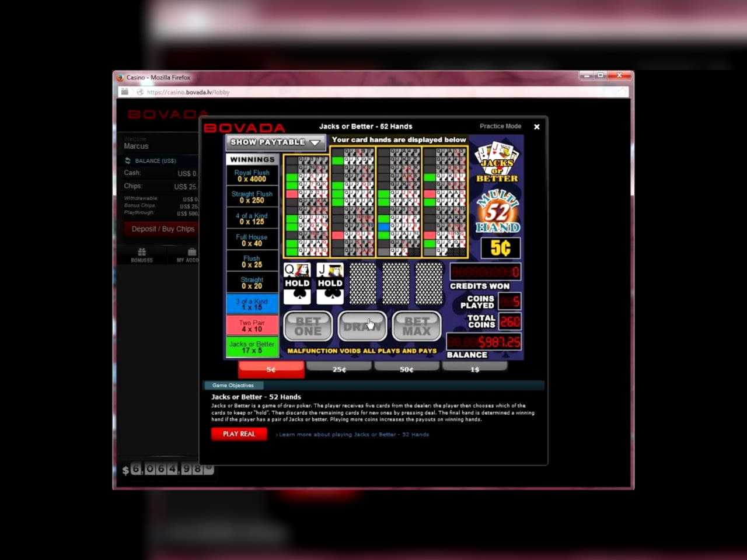Click the Straight 0 x 20 row
The width and height of the screenshot is (747, 560).
[252, 283]
